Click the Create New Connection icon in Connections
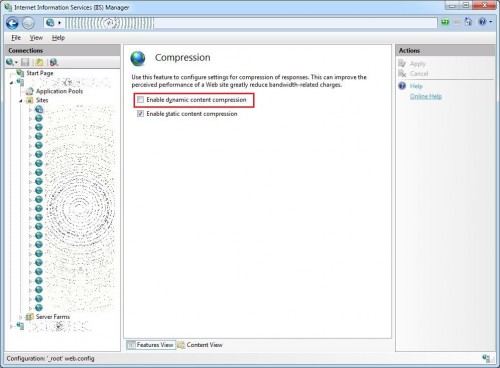500x368 pixels. coord(11,62)
